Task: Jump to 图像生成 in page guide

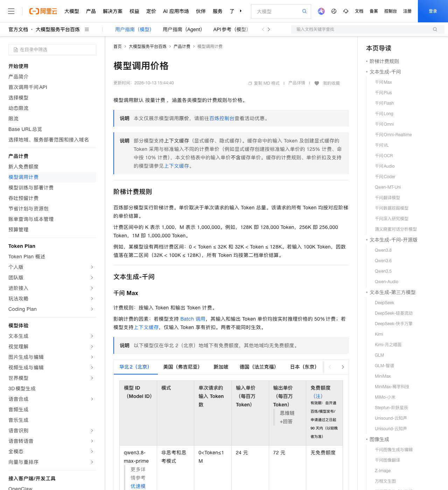Action: coord(379,439)
